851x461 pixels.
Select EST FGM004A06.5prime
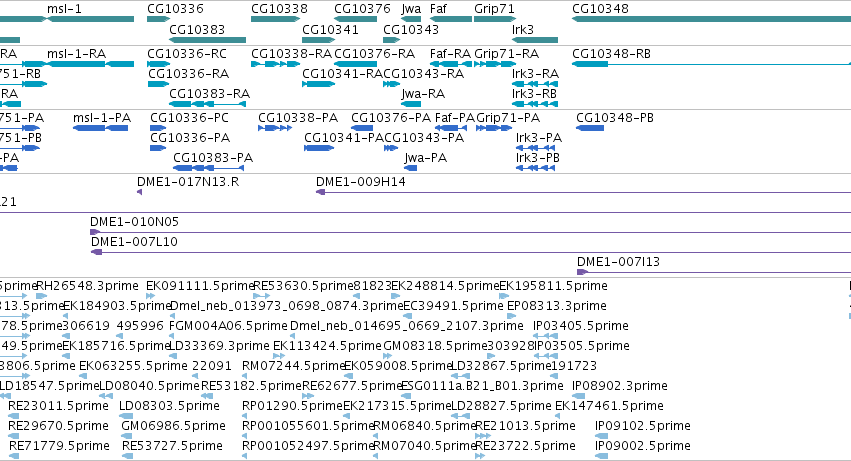(x=173, y=336)
